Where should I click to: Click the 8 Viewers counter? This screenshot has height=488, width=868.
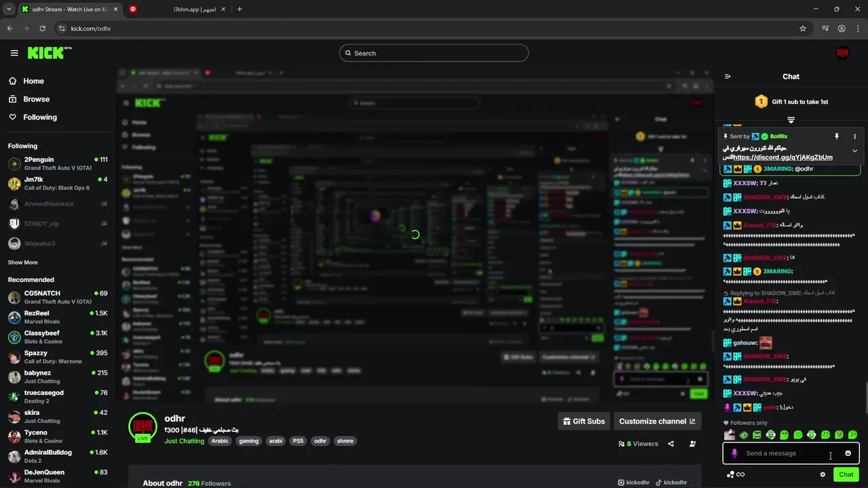(x=638, y=444)
